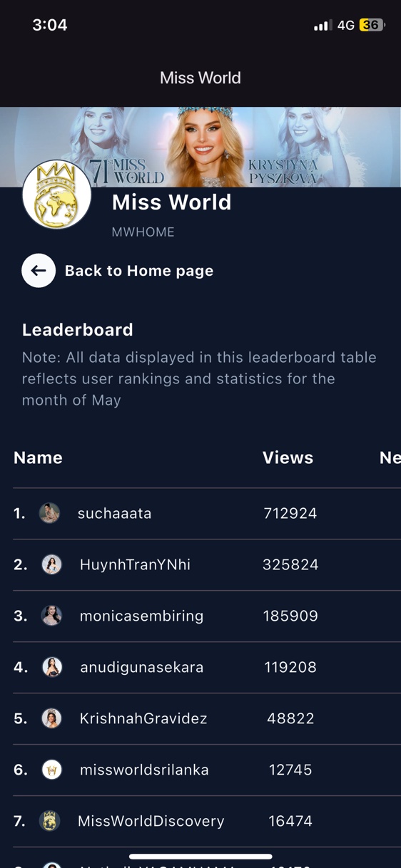Image resolution: width=401 pixels, height=868 pixels.
Task: Tap suchaaata's profile avatar
Action: tap(49, 513)
